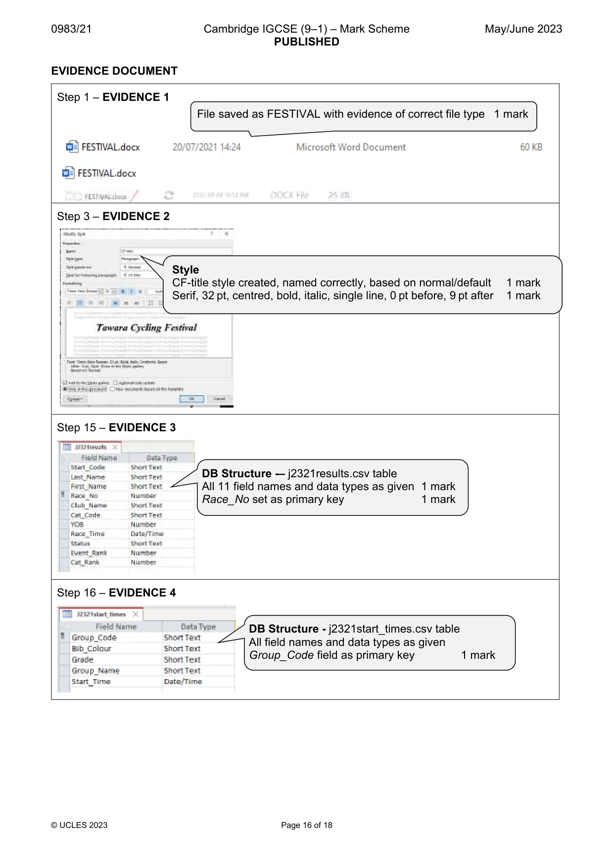Click Cancel in Modify Style dialog
This screenshot has height=868, width=614.
[220, 399]
